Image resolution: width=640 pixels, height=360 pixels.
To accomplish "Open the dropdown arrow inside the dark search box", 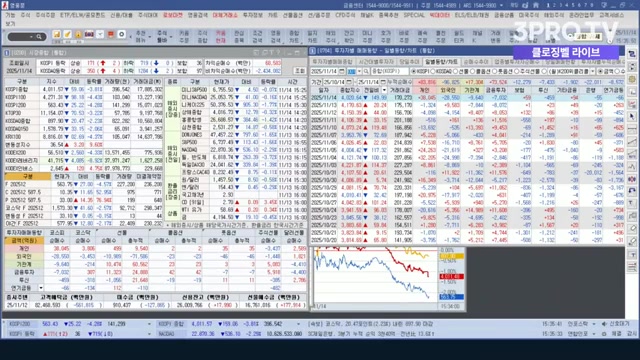I will pyautogui.click(x=31, y=37).
